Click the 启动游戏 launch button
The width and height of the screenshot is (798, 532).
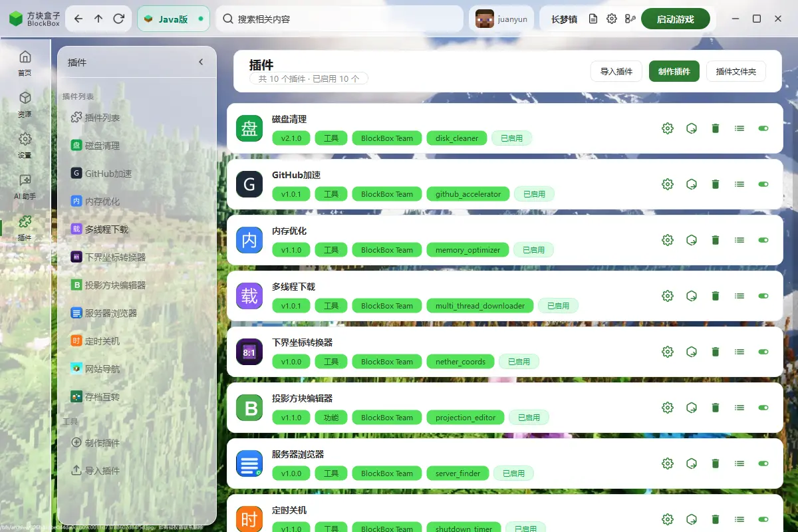(675, 19)
